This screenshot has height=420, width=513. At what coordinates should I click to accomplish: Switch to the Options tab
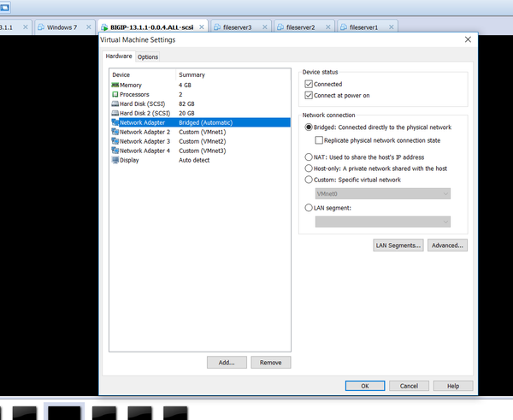coord(148,57)
